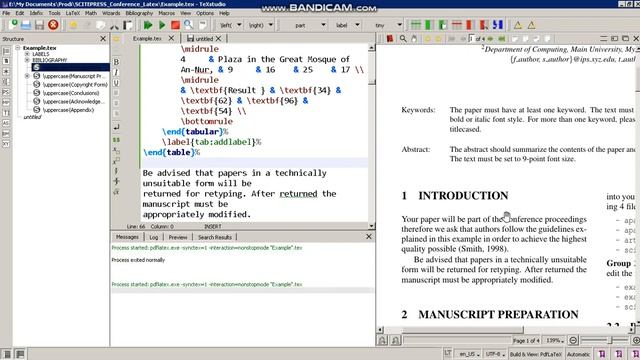The image size is (640, 360).
Task: Expand the Manuscript Pr... section node
Action: tap(27, 76)
